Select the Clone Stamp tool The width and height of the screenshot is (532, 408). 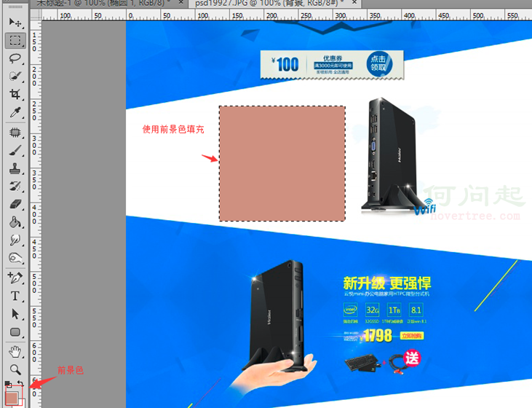click(x=15, y=168)
